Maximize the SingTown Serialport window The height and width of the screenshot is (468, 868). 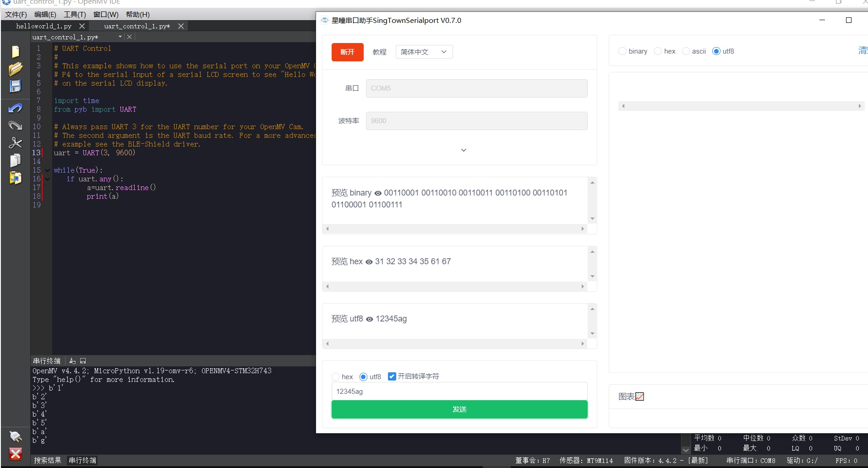(848, 20)
